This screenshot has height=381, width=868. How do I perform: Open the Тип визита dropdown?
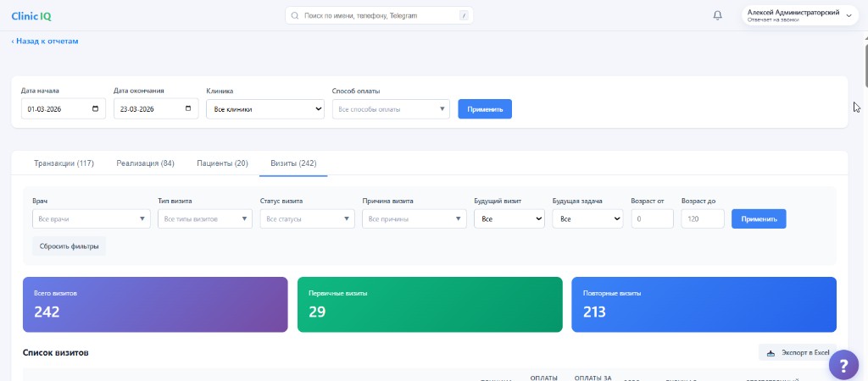(x=205, y=219)
